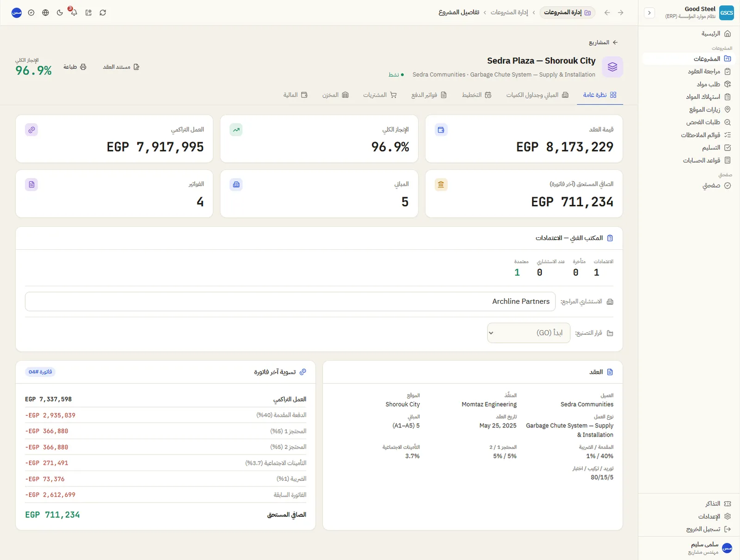Screen dimensions: 740x560
Task: Click the معتمدة approved count 1
Action: (517, 272)
